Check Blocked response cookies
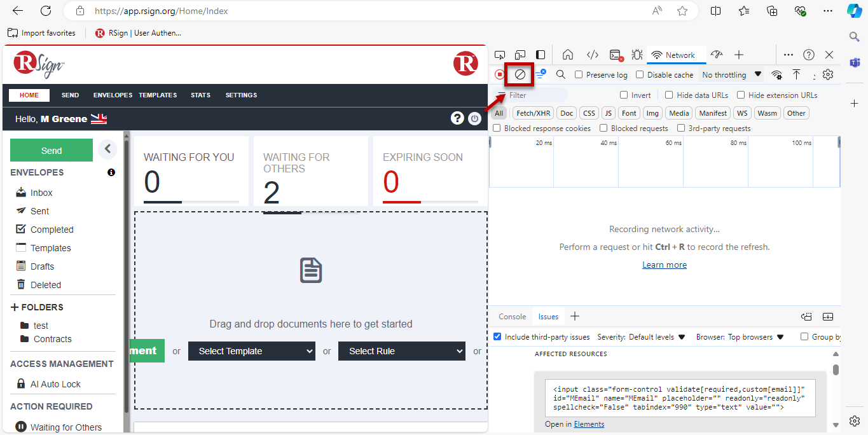The height and width of the screenshot is (435, 868). pyautogui.click(x=497, y=128)
